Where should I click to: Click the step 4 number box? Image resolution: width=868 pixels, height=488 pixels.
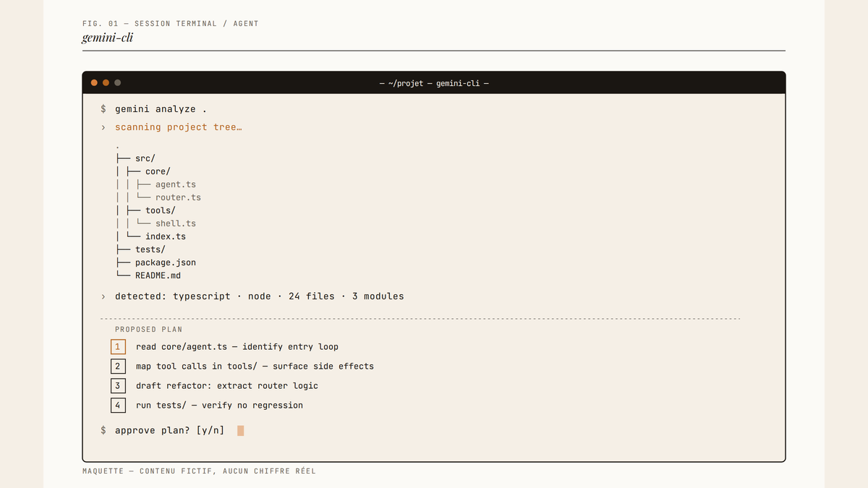pos(118,405)
